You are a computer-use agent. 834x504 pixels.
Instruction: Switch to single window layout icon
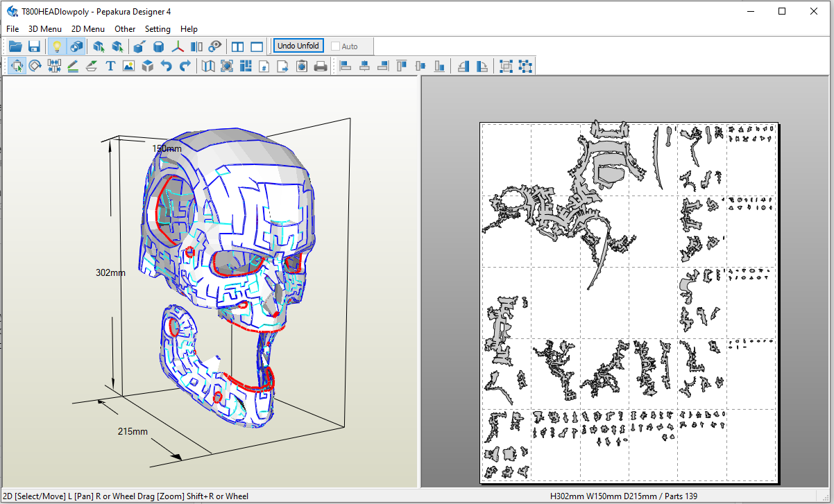(257, 46)
